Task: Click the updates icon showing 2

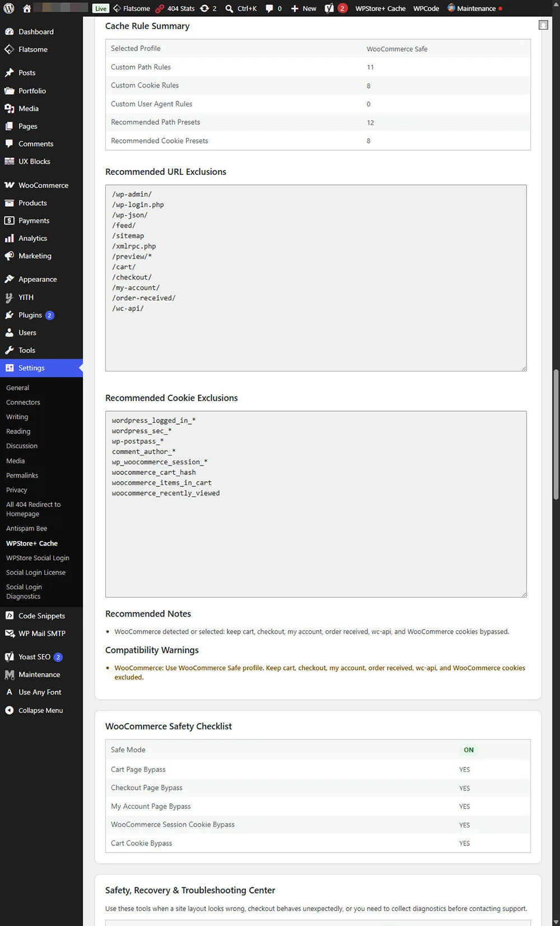Action: pos(208,8)
